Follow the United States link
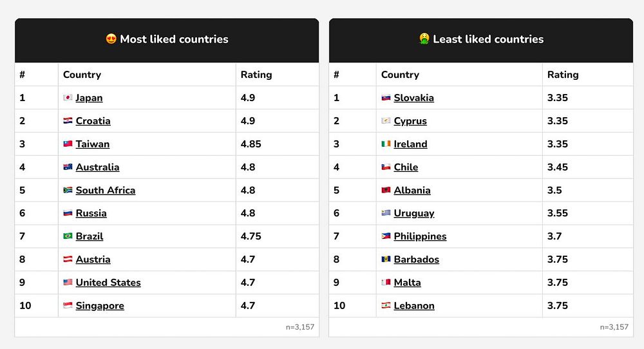The image size is (644, 349). 108,282
